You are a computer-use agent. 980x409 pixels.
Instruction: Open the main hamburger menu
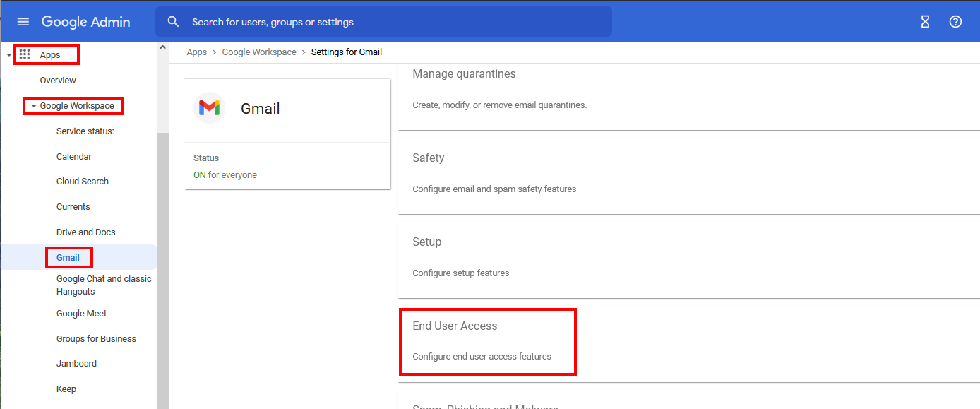point(23,22)
